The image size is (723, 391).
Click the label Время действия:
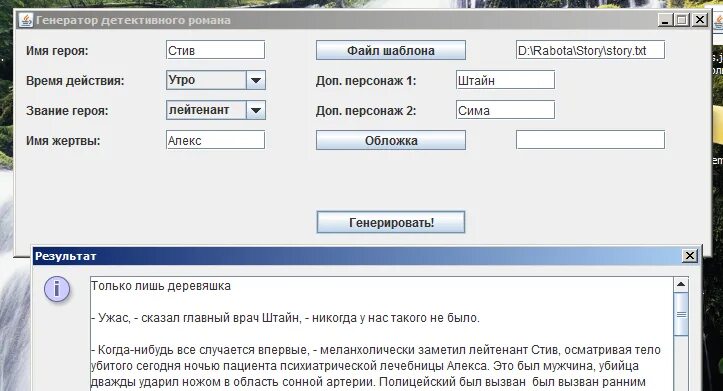tap(75, 81)
